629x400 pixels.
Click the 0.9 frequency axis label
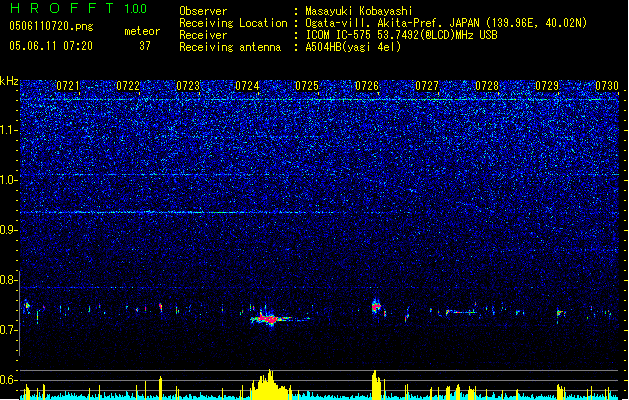[9, 230]
